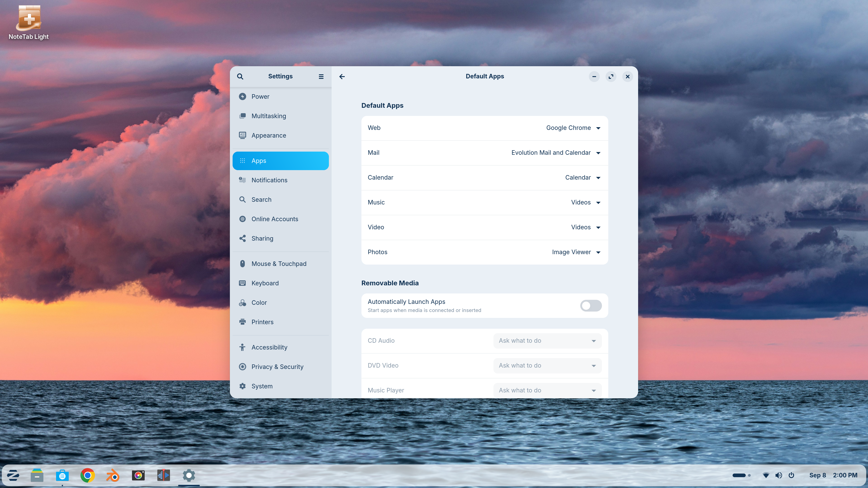
Task: Launch Files from the taskbar
Action: pos(37,476)
